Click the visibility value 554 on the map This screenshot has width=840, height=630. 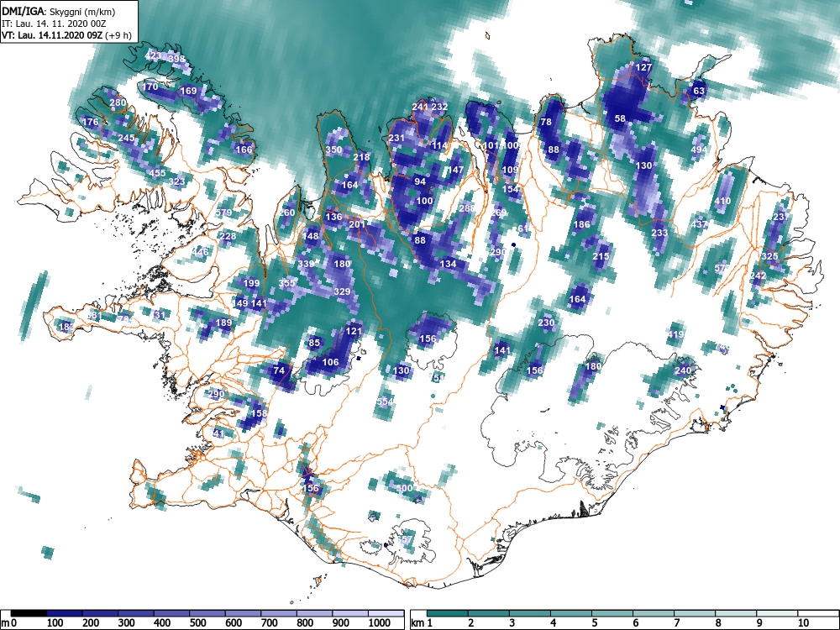[x=386, y=402]
